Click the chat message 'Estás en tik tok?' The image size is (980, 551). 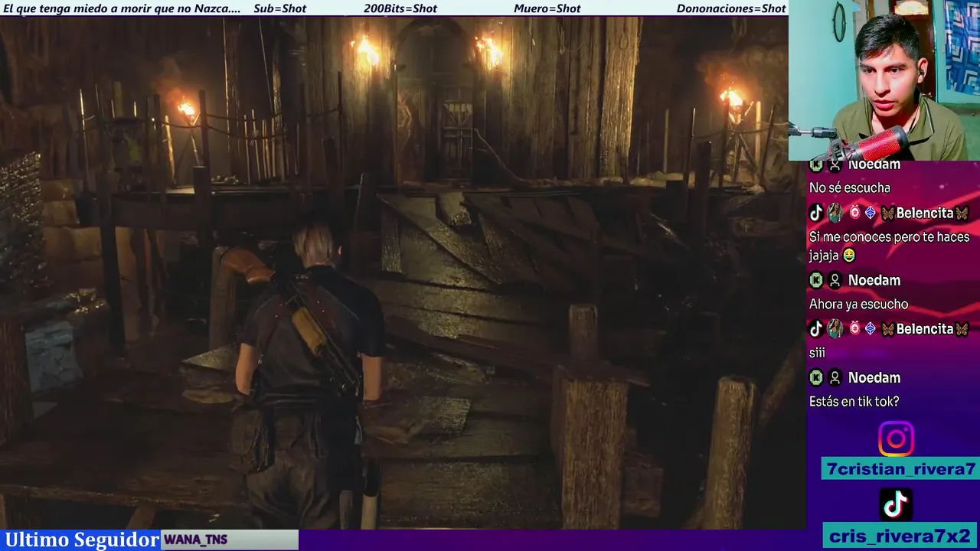click(x=854, y=401)
